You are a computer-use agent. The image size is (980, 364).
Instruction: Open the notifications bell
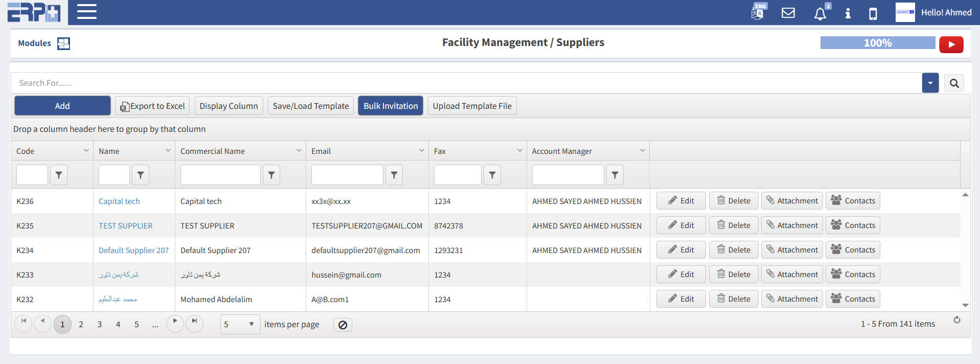point(820,13)
